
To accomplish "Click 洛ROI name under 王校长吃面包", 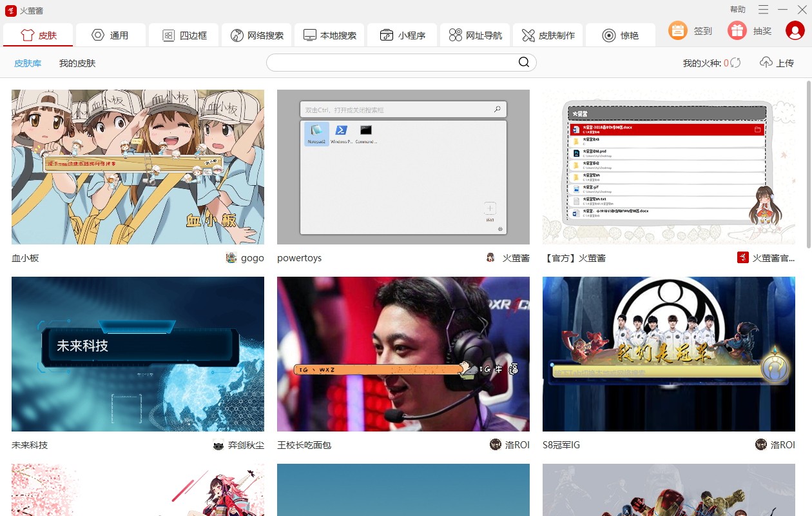I will 517,445.
